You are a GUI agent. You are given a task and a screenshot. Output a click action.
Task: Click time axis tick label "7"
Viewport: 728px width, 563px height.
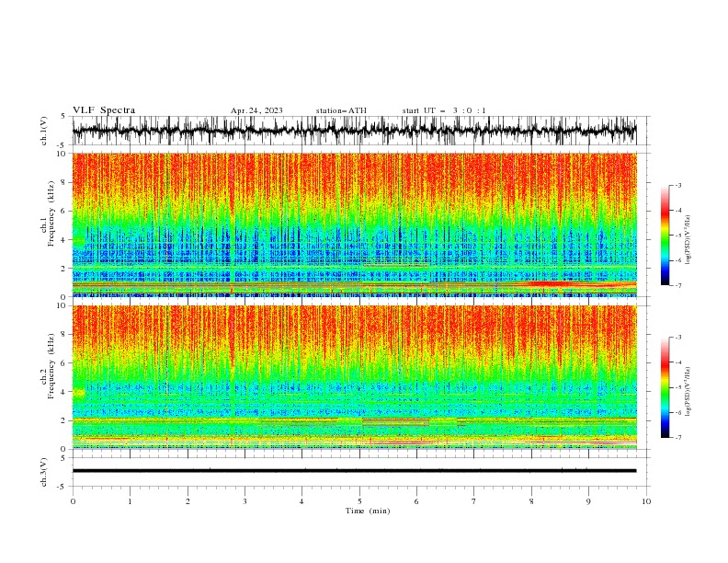click(474, 501)
